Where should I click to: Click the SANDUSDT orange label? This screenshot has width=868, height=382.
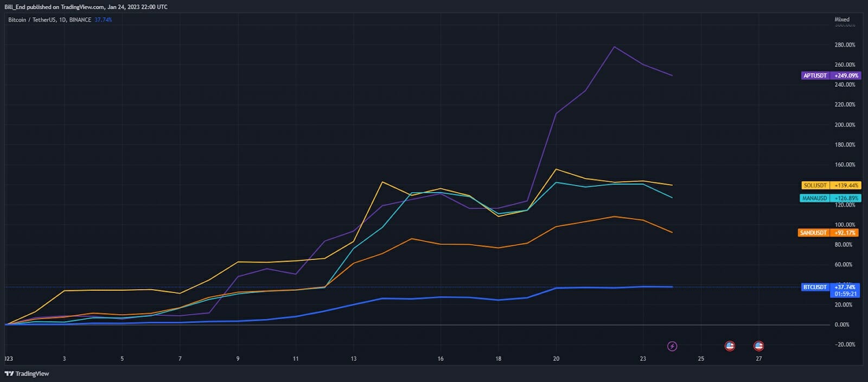(x=813, y=233)
